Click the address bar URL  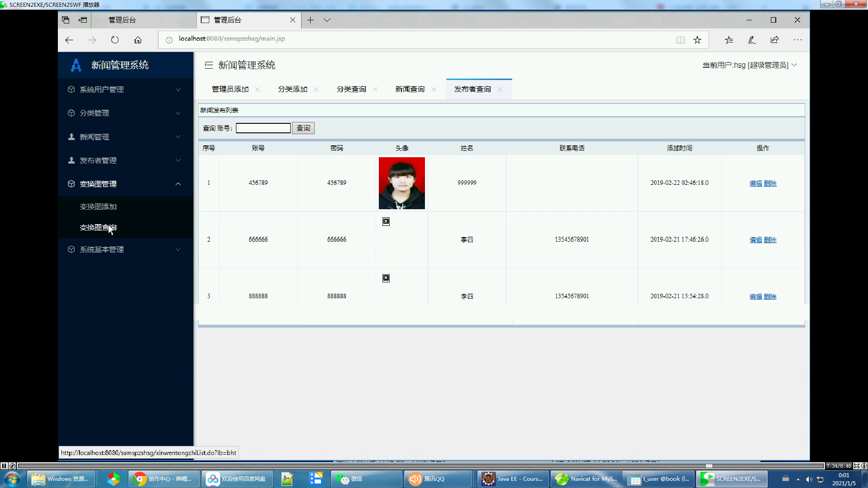(232, 39)
